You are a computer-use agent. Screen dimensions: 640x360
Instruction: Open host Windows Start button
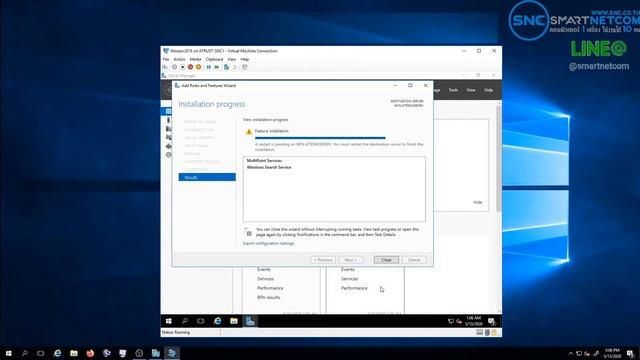point(8,353)
